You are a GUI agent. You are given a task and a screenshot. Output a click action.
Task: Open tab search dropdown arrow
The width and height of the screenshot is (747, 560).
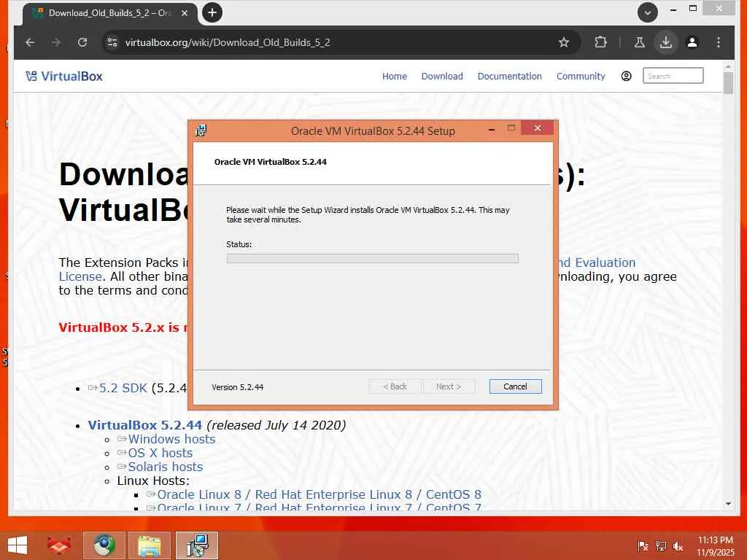pos(648,12)
